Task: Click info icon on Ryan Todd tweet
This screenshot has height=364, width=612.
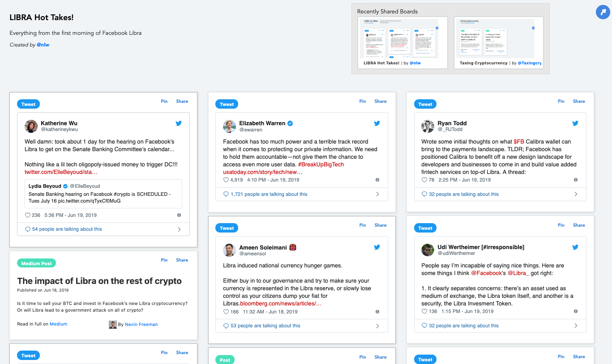Action: click(576, 180)
